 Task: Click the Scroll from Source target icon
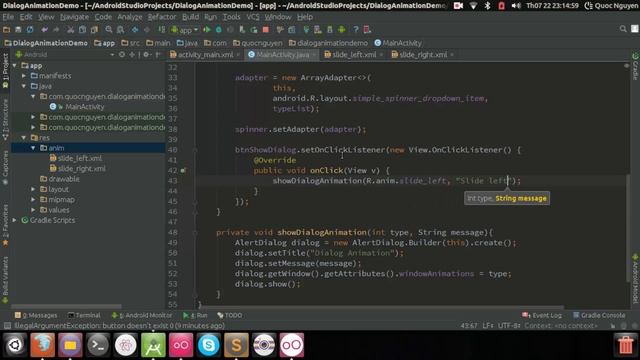coord(122,54)
